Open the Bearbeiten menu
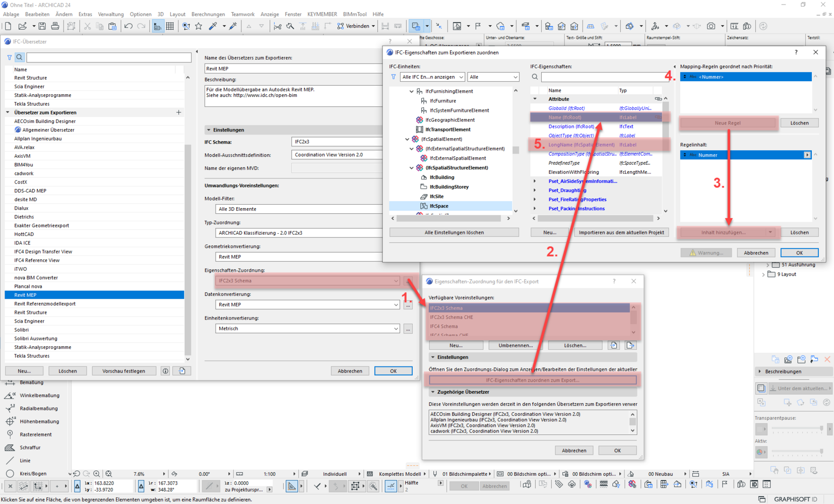 [37, 14]
